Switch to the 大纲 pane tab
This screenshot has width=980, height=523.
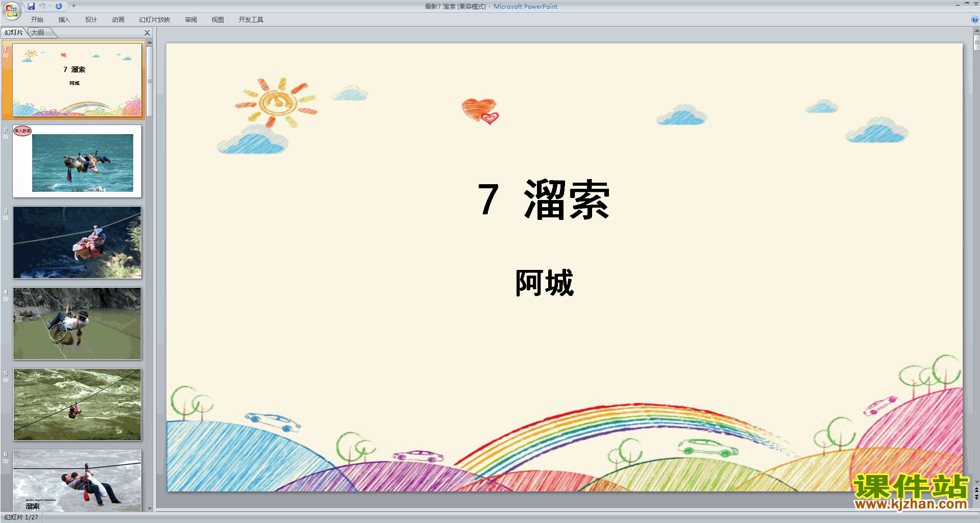pyautogui.click(x=38, y=33)
